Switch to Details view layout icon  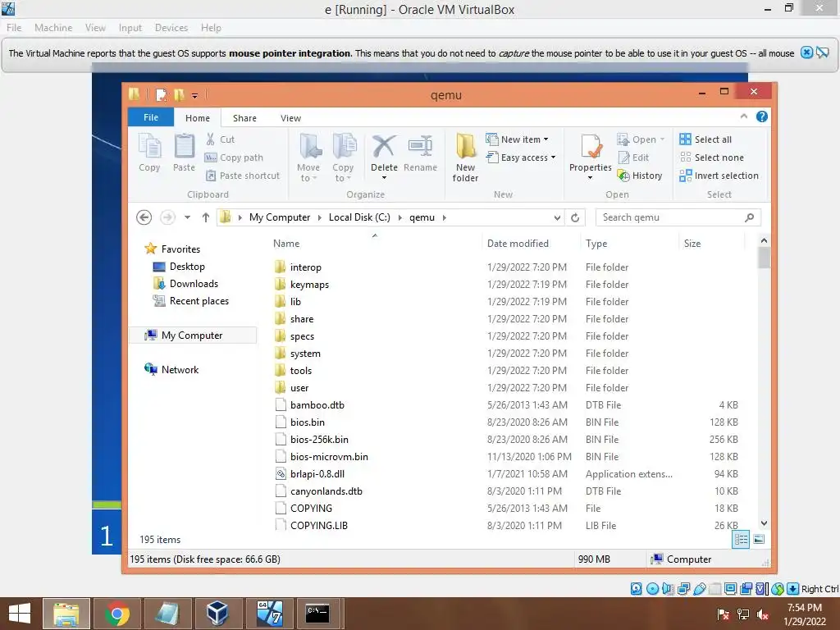(741, 540)
